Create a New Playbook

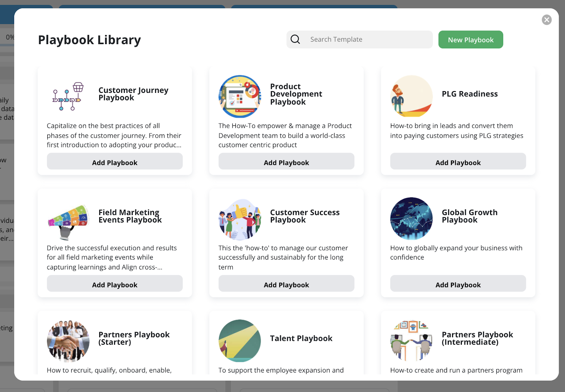pyautogui.click(x=470, y=40)
